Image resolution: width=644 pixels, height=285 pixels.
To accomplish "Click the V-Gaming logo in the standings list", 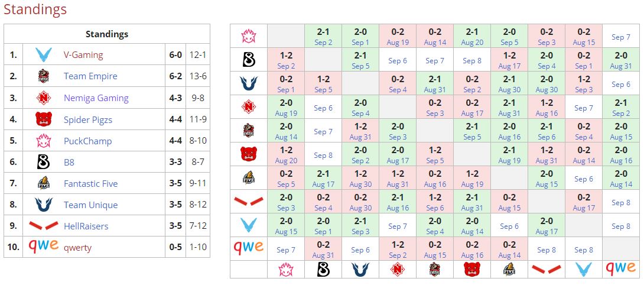I will 43,55.
